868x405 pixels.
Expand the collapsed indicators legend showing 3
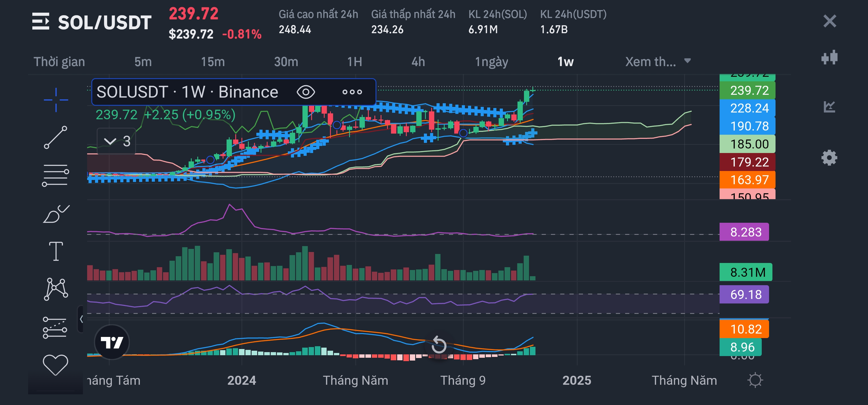pos(117,141)
